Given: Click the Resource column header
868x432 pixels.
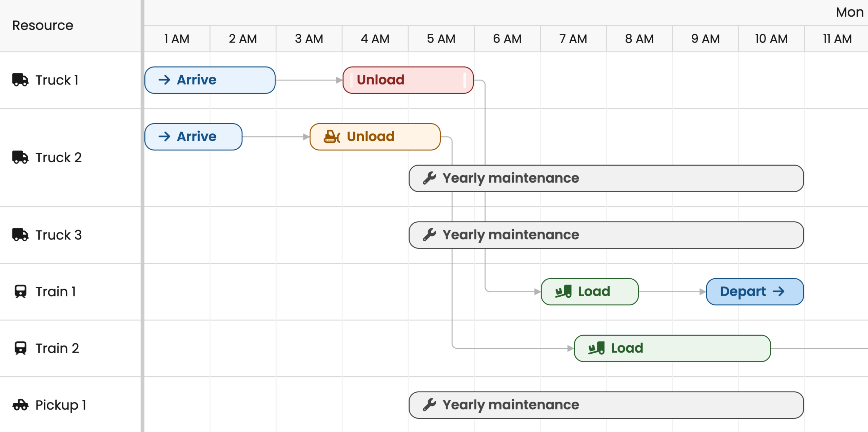Looking at the screenshot, I should tap(43, 25).
